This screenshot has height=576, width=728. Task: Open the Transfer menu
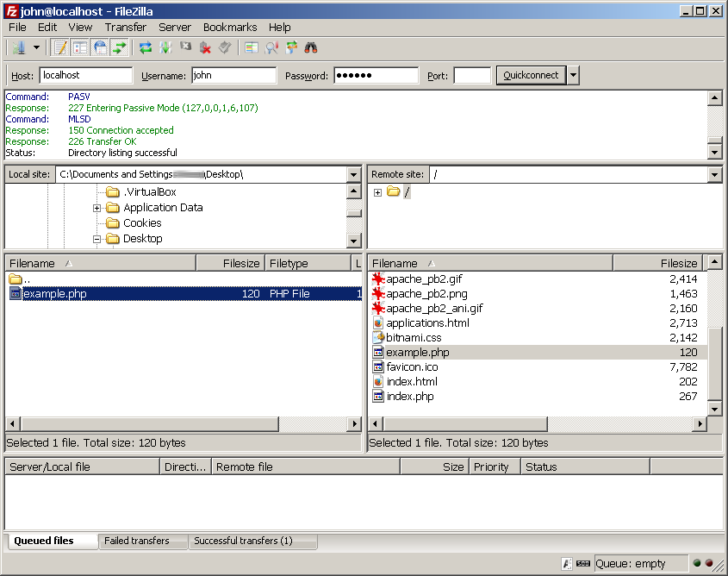coord(126,27)
